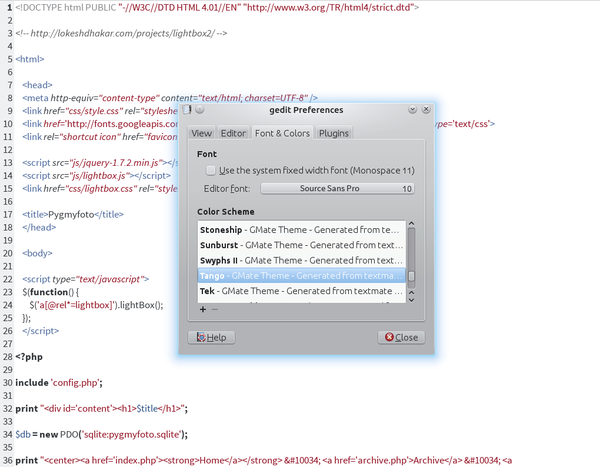The image size is (600, 467).
Task: Select the Sunburst color scheme
Action: click(301, 245)
